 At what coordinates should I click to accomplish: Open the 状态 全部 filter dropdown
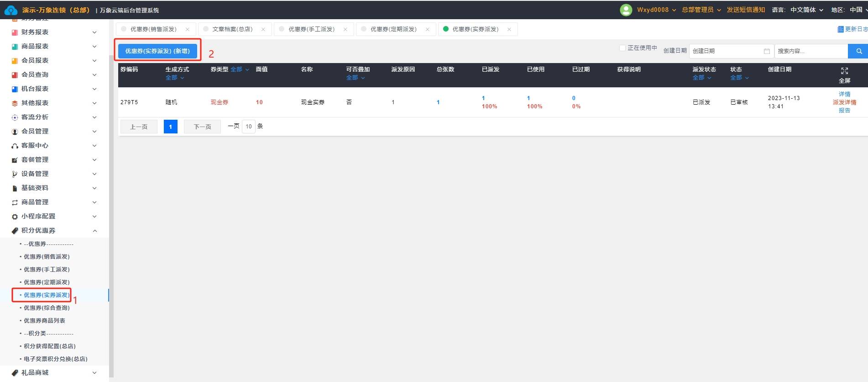(740, 78)
